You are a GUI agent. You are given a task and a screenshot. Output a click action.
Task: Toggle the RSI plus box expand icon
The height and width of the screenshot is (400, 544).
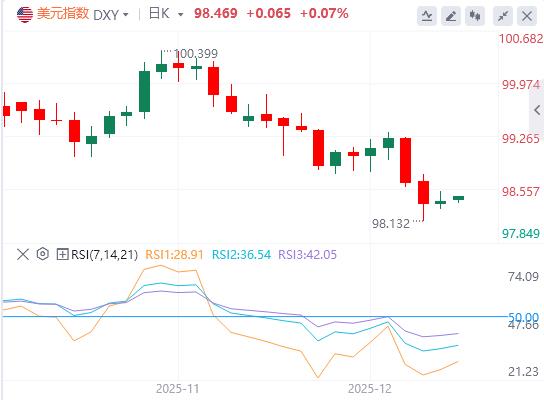point(62,254)
